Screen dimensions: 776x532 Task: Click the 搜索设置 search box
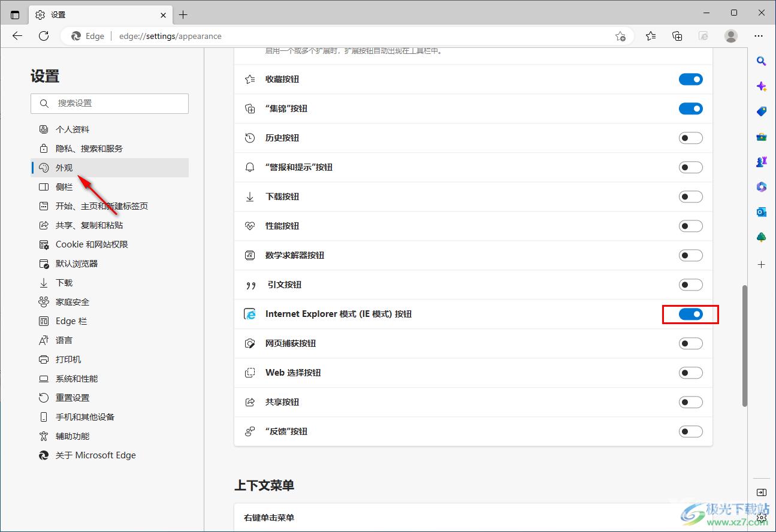[110, 103]
